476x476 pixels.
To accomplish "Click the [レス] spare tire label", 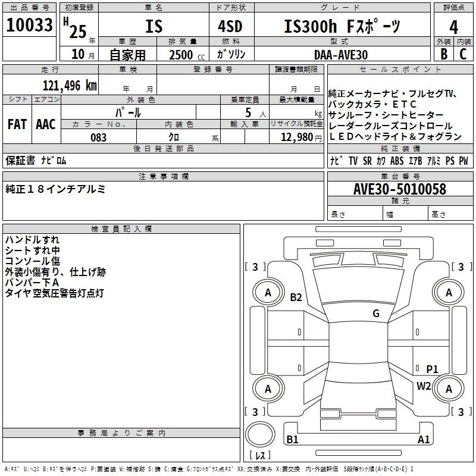I will (x=259, y=455).
